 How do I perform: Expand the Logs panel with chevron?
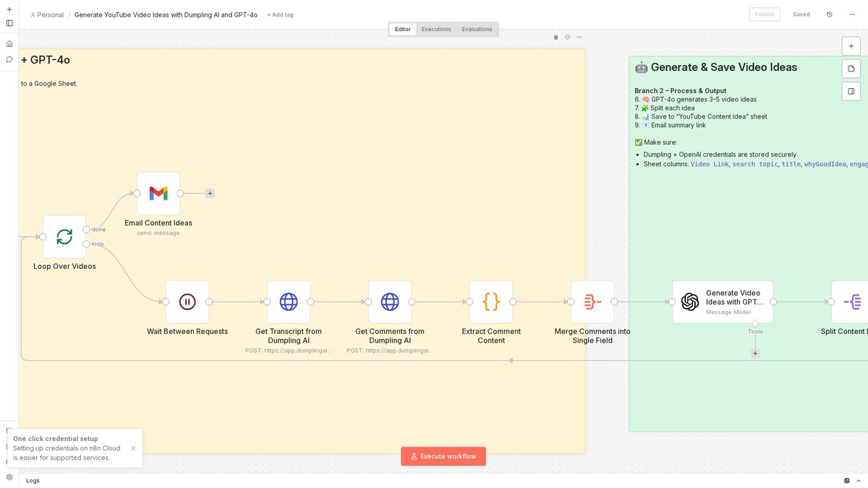coord(859,481)
